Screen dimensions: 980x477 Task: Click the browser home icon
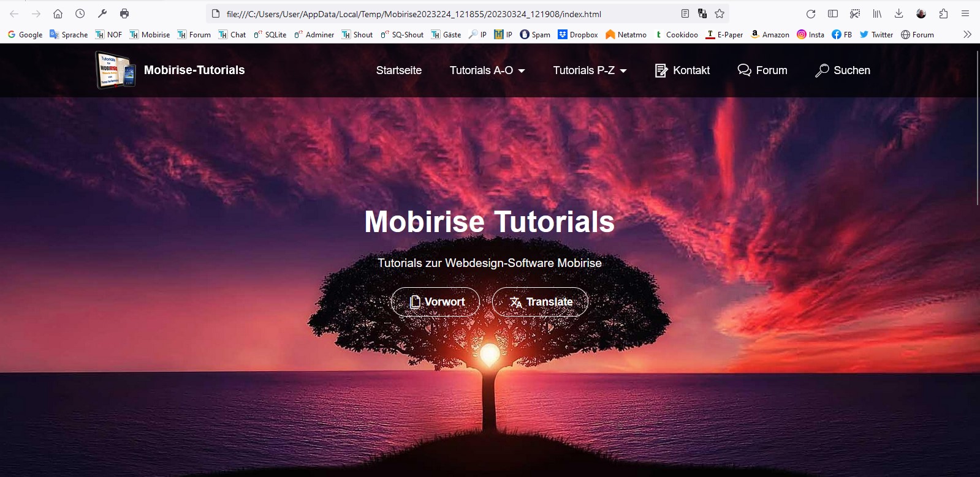click(58, 13)
